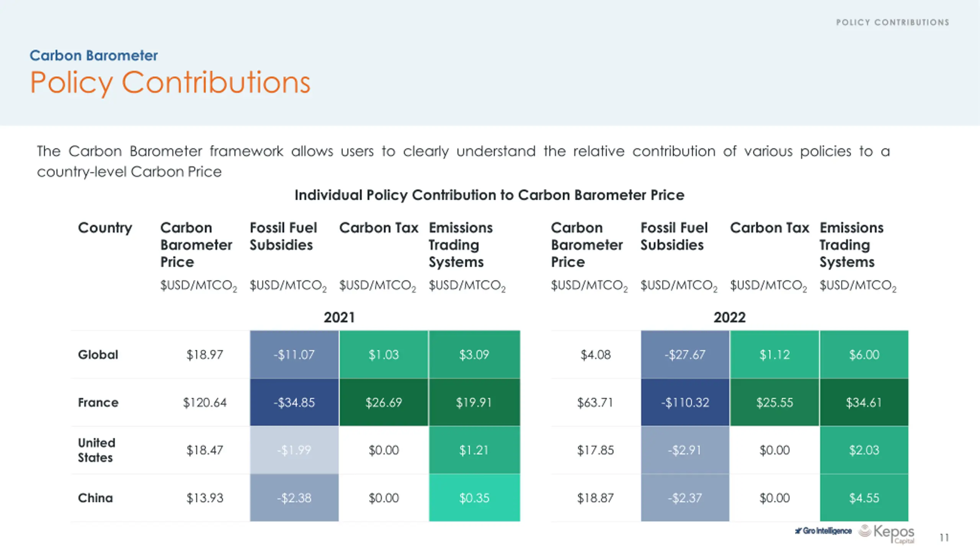Screen dimensions: 980x551
Task: Select the 'United States' row label
Action: click(96, 450)
